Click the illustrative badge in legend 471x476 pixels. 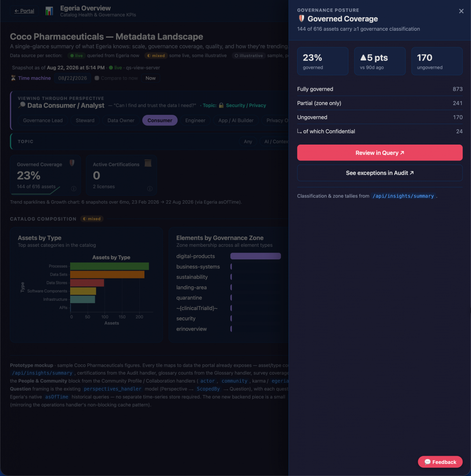tap(249, 56)
